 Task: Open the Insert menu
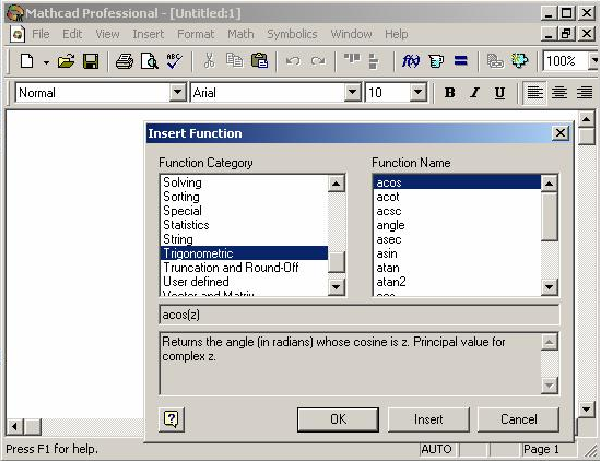click(x=148, y=34)
